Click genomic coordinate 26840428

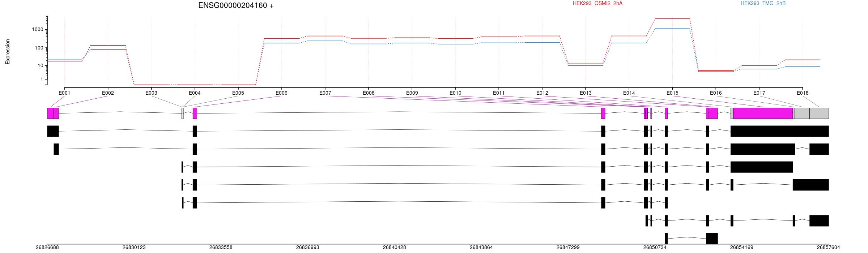pos(395,248)
